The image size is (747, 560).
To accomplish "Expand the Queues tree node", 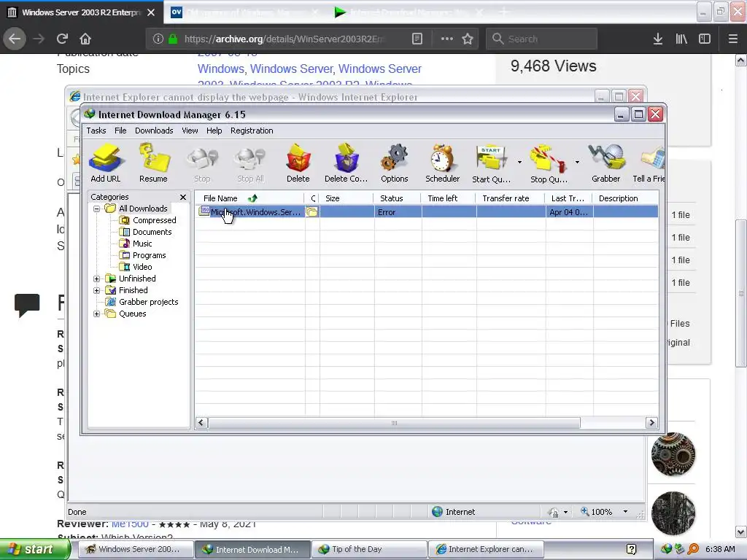I will click(97, 314).
